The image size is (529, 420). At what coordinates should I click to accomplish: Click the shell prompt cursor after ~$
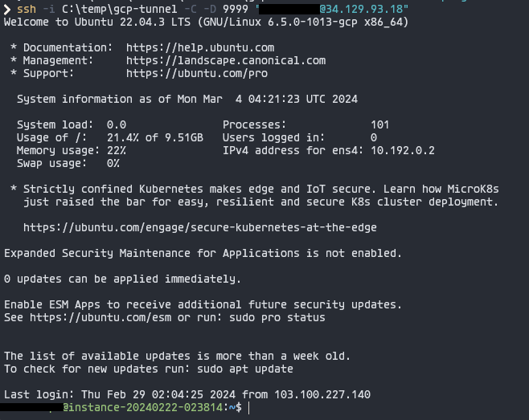(x=250, y=408)
